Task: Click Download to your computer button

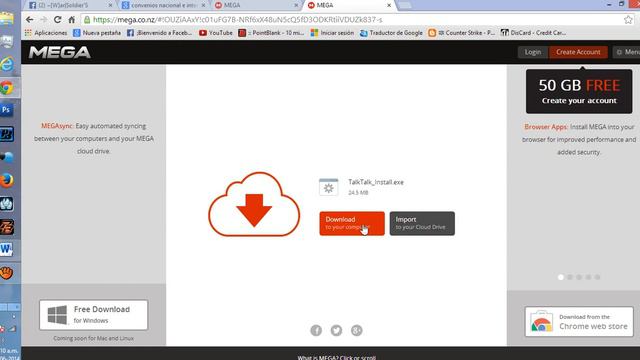Action: click(x=352, y=223)
